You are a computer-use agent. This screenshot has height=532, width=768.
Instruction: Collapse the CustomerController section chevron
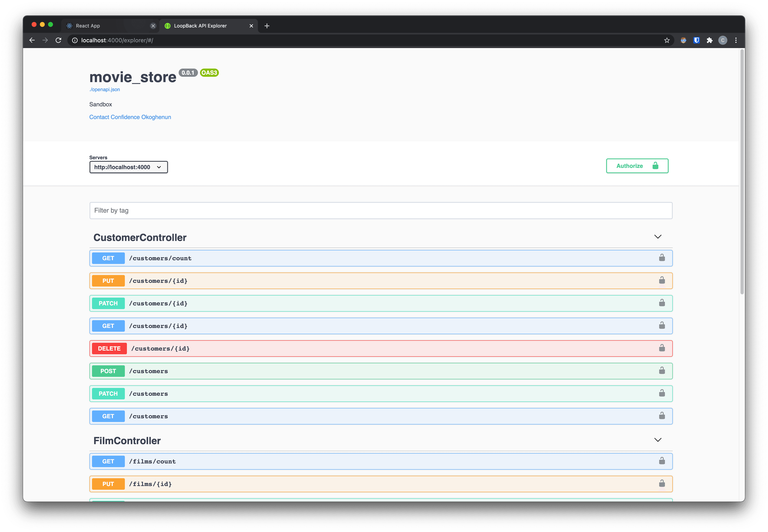coord(657,237)
